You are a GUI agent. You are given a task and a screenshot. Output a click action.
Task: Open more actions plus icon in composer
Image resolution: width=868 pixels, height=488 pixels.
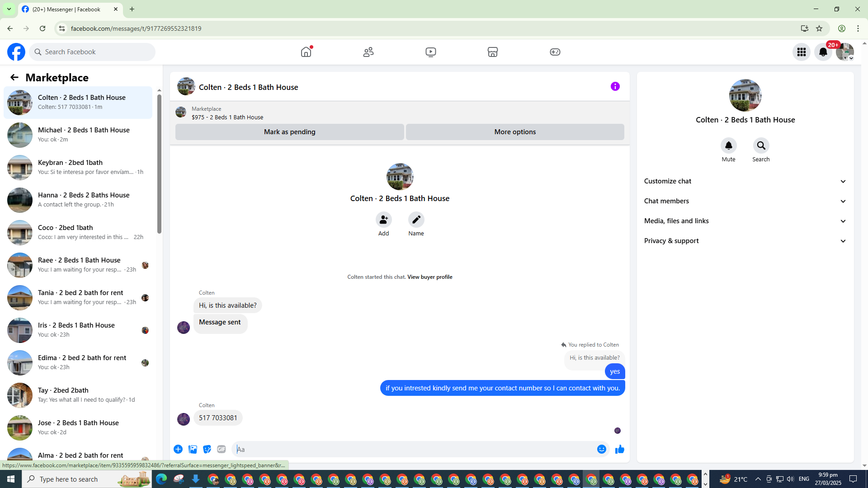(x=178, y=449)
